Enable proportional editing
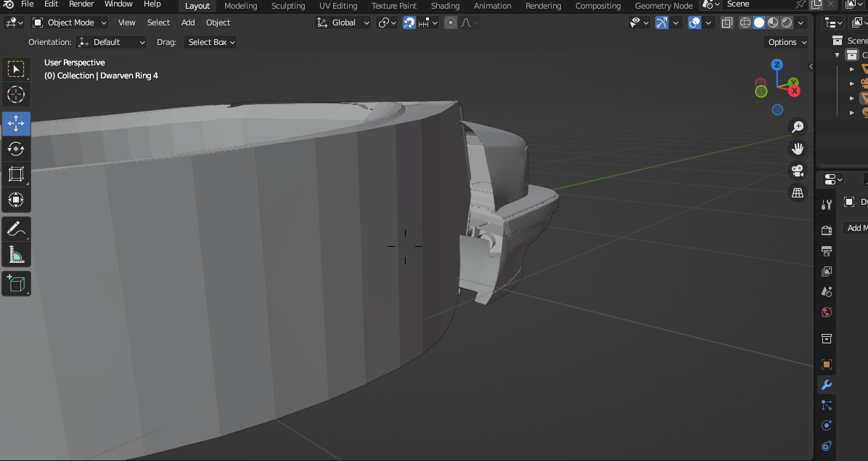The width and height of the screenshot is (868, 461). pos(451,23)
